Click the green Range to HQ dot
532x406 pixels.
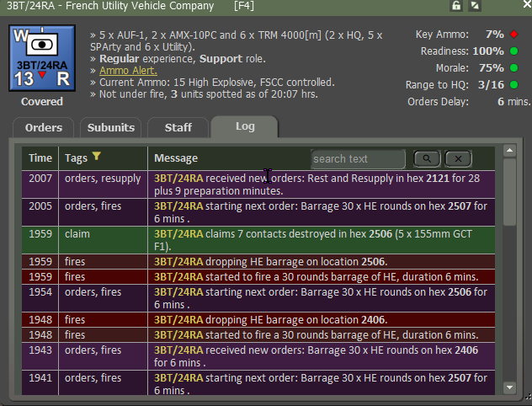514,84
